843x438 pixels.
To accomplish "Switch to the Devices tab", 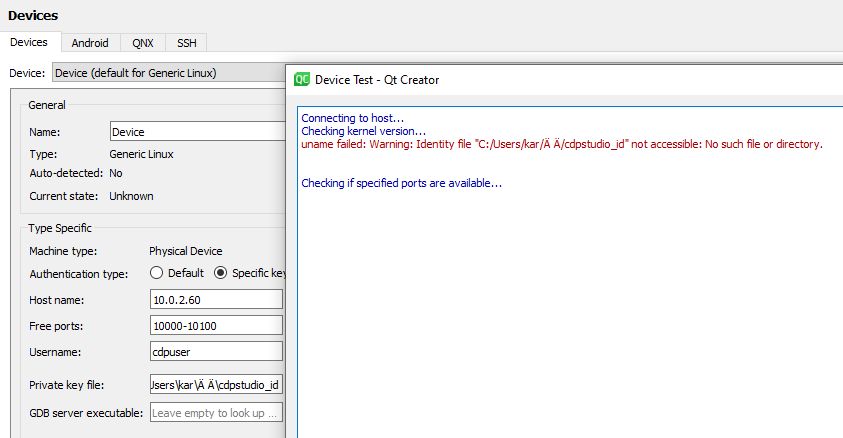I will point(28,43).
